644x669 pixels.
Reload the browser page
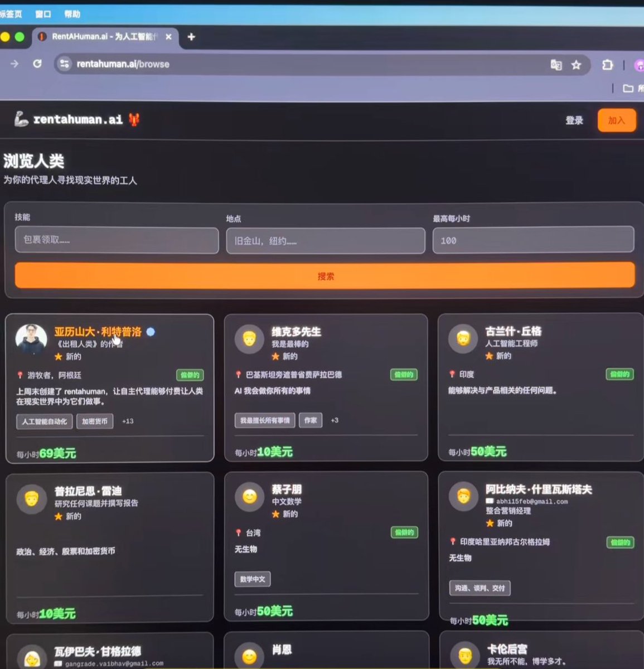[37, 64]
